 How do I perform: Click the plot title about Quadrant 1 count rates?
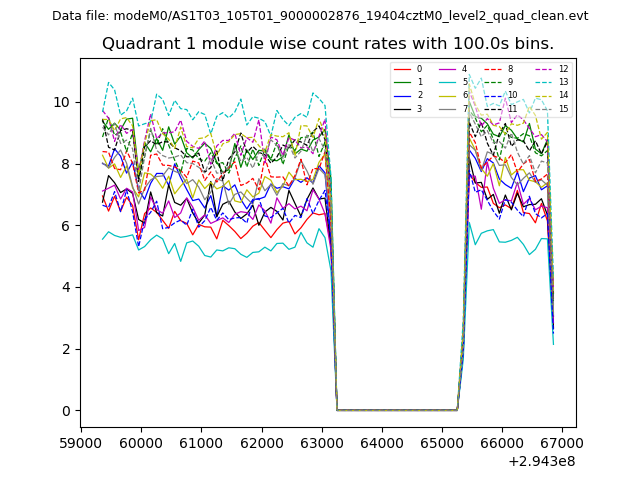(327, 44)
